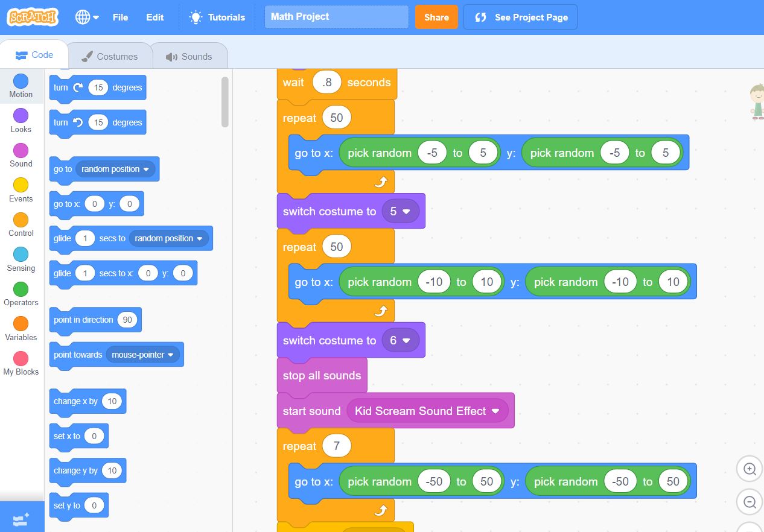
Task: Open the globe language menu
Action: 87,17
